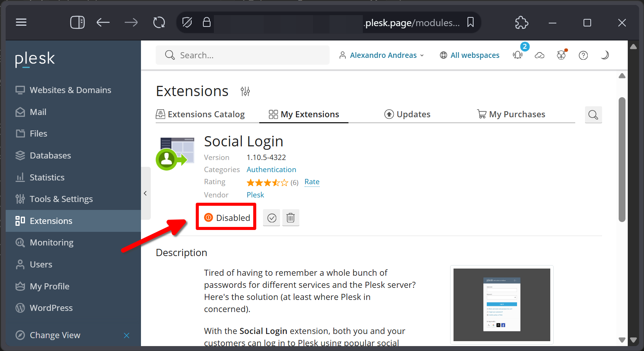Open the Alexandro Andreas account dropdown
644x351 pixels.
382,55
